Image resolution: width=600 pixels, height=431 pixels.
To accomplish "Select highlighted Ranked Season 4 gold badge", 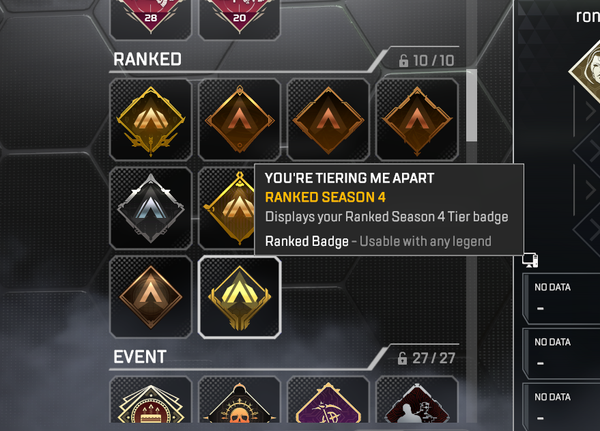I will pyautogui.click(x=240, y=297).
